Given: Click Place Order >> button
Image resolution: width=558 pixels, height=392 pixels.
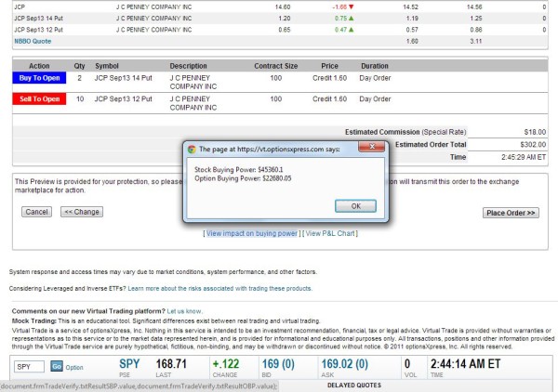Looking at the screenshot, I should (x=511, y=213).
